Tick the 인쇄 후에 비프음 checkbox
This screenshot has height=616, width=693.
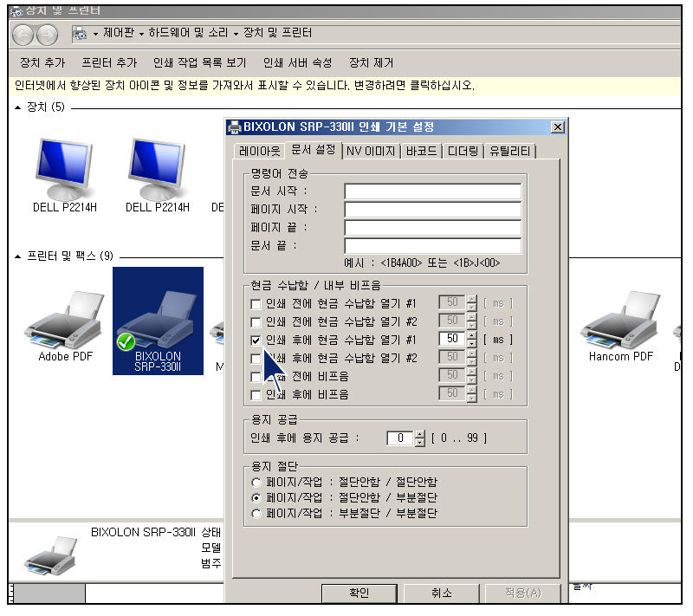[x=256, y=394]
